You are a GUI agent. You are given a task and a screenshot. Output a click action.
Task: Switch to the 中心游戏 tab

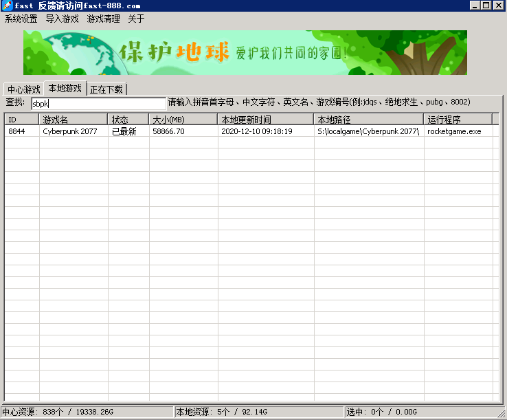24,89
